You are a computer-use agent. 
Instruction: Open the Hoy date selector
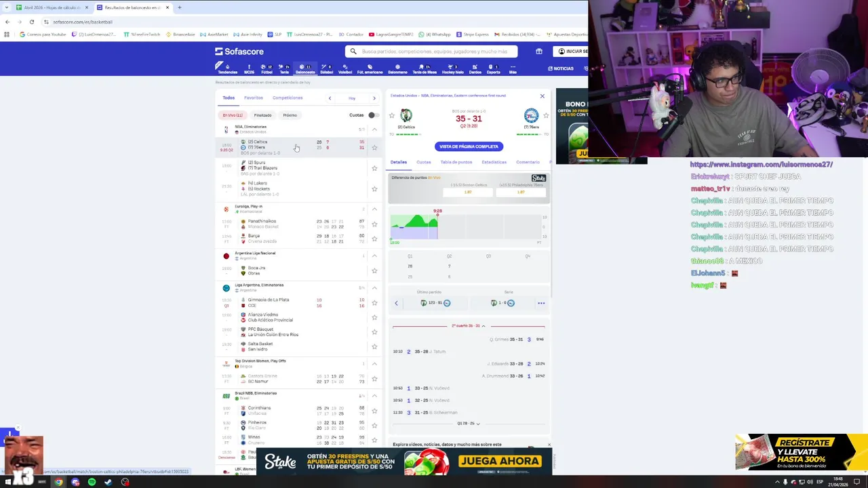[352, 98]
